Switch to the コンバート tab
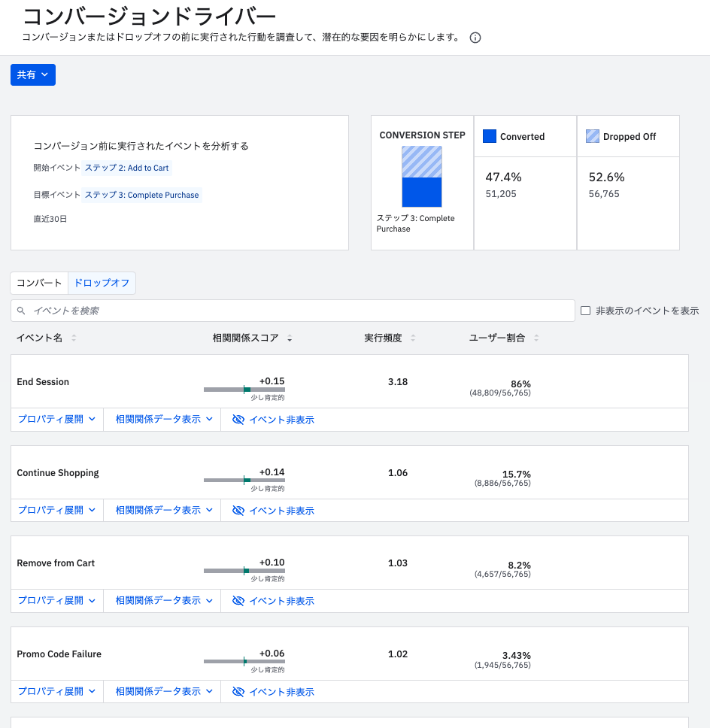Image resolution: width=710 pixels, height=728 pixels. pos(39,283)
